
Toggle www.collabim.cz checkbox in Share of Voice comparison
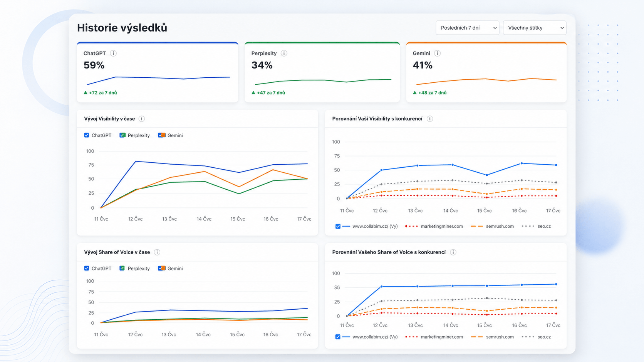(338, 337)
